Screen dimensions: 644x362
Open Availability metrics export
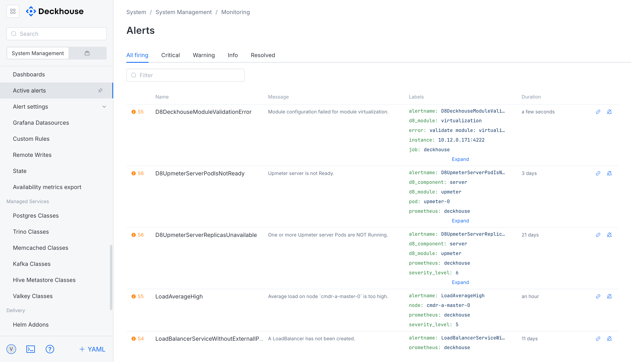point(57,187)
